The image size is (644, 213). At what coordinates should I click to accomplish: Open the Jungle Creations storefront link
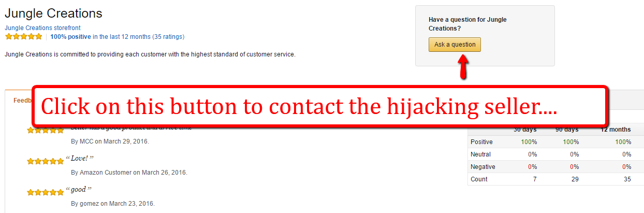42,28
